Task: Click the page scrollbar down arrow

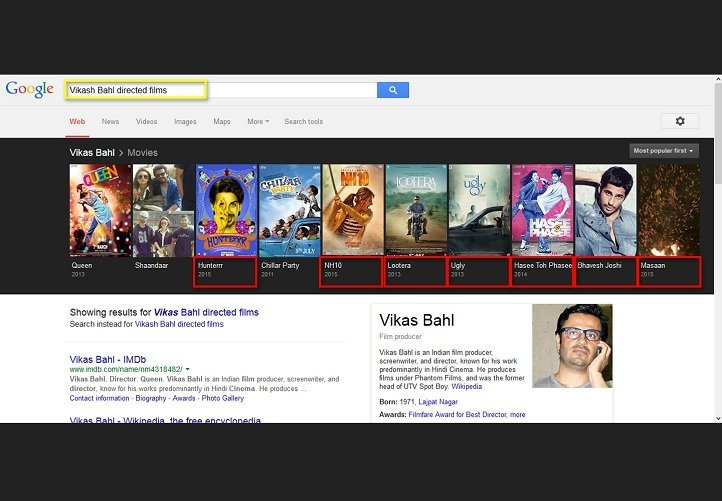Action: click(718, 419)
